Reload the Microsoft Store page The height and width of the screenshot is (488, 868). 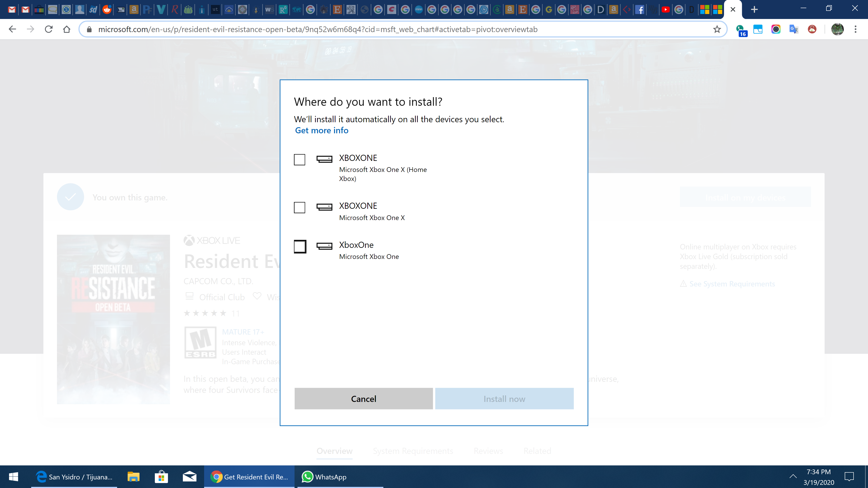[x=49, y=29]
